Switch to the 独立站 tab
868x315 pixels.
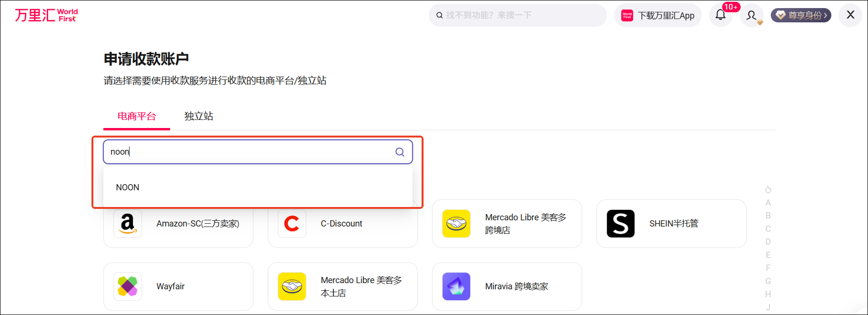click(x=199, y=116)
